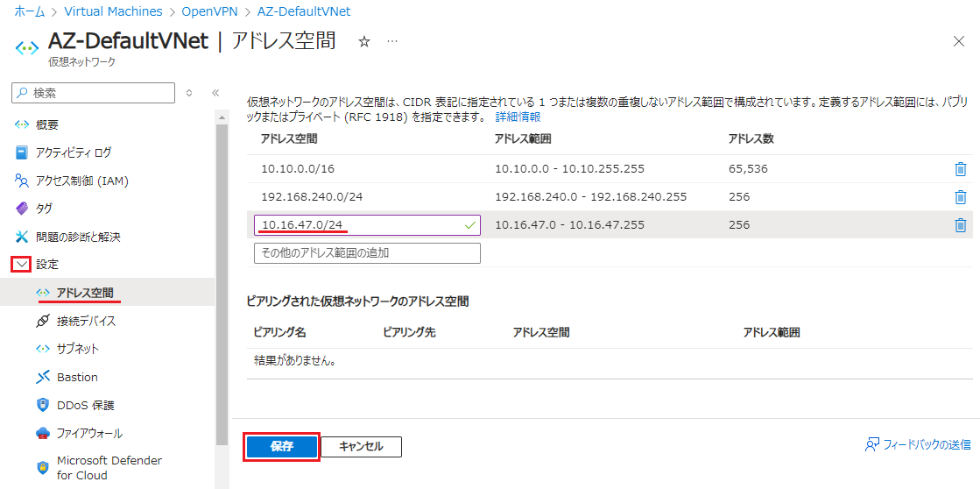Go to Virtual Machines breadcrumb
The width and height of the screenshot is (980, 489).
point(113,11)
